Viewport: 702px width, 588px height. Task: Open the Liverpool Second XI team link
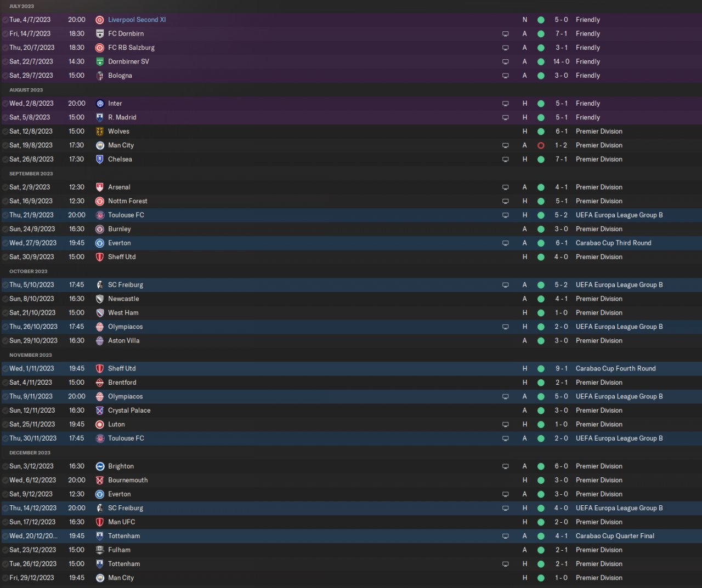(137, 20)
